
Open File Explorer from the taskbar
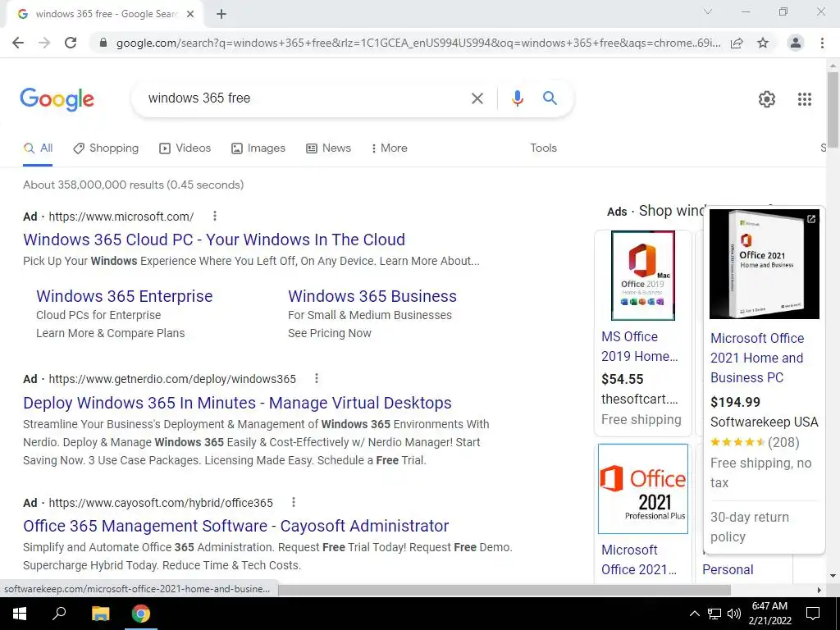click(100, 614)
